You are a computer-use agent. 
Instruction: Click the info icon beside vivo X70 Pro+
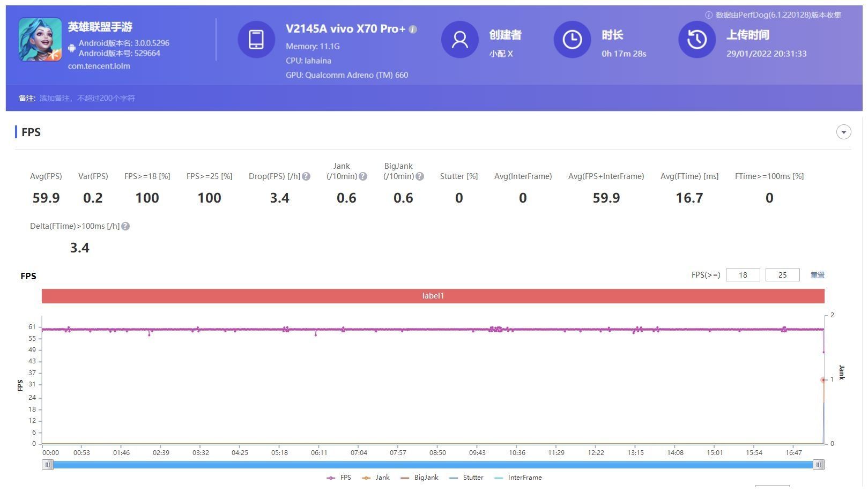tap(413, 29)
